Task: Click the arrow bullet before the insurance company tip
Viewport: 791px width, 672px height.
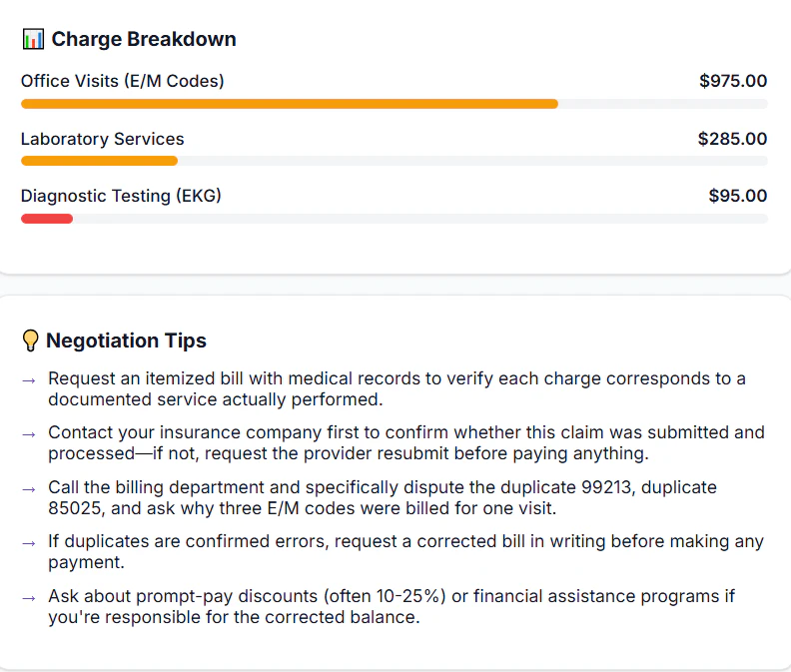Action: click(29, 434)
